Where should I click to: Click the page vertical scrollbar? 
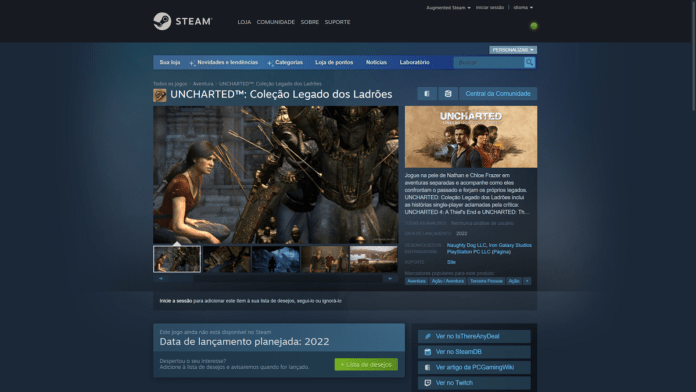pos(693,55)
